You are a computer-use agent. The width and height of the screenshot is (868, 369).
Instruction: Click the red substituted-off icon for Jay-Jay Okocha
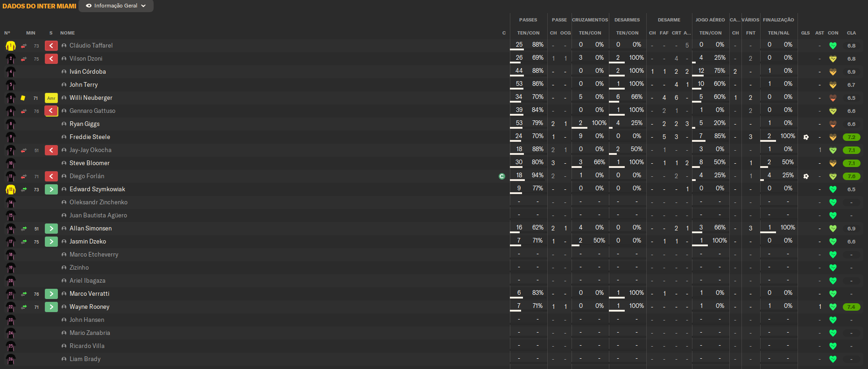[51, 150]
